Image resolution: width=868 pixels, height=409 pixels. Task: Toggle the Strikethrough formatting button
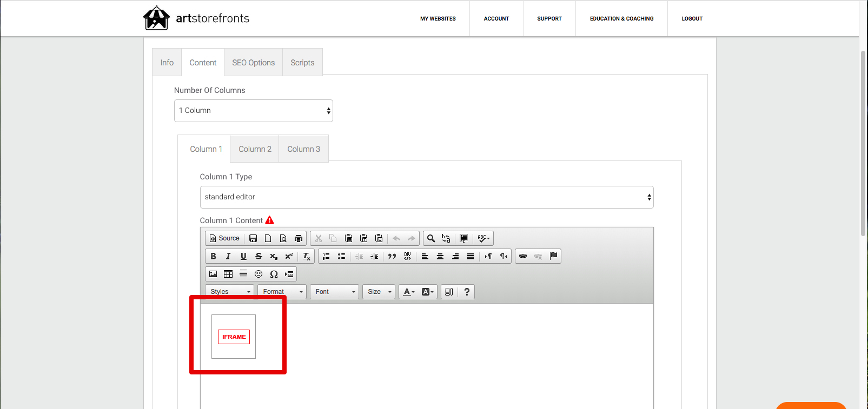click(259, 256)
